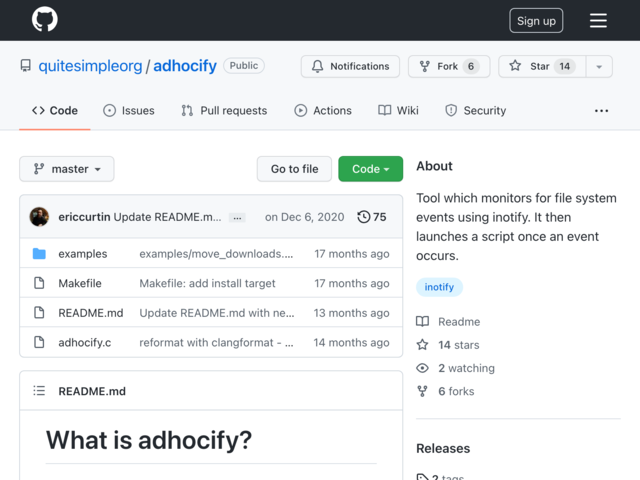Click '14 months ago' for adhocify.c
The width and height of the screenshot is (640, 480).
(351, 342)
